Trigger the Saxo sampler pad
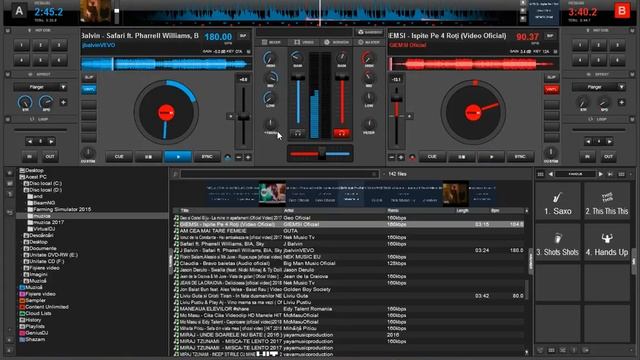This screenshot has height=360, width=640. 558,202
